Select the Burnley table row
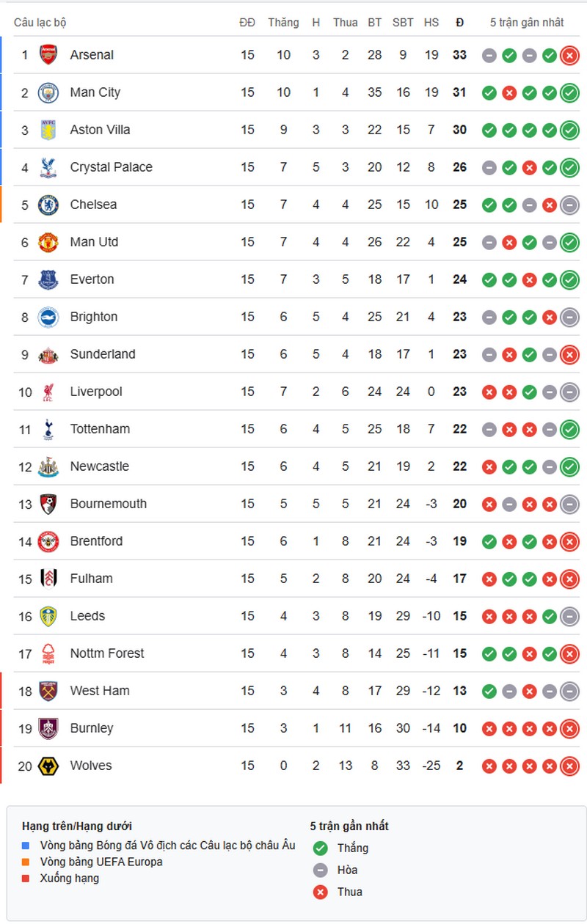This screenshot has width=587, height=924. (x=293, y=728)
